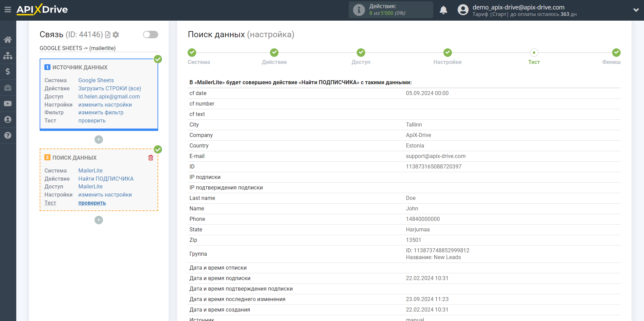Image resolution: width=644 pixels, height=321 pixels.
Task: Open the billing dollar sidebar icon
Action: (x=8, y=71)
